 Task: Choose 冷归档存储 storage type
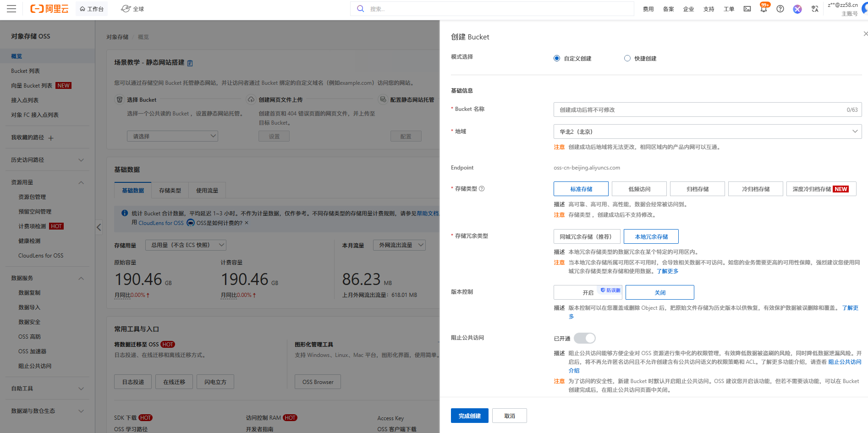(x=755, y=189)
